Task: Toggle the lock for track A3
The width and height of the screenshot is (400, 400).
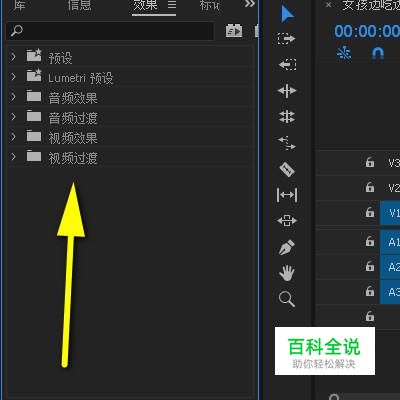Action: [x=370, y=292]
